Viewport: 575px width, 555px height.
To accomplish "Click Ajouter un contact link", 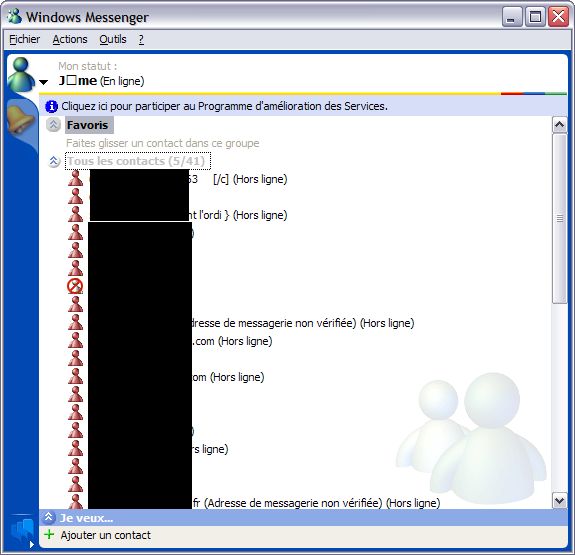I will point(106,535).
